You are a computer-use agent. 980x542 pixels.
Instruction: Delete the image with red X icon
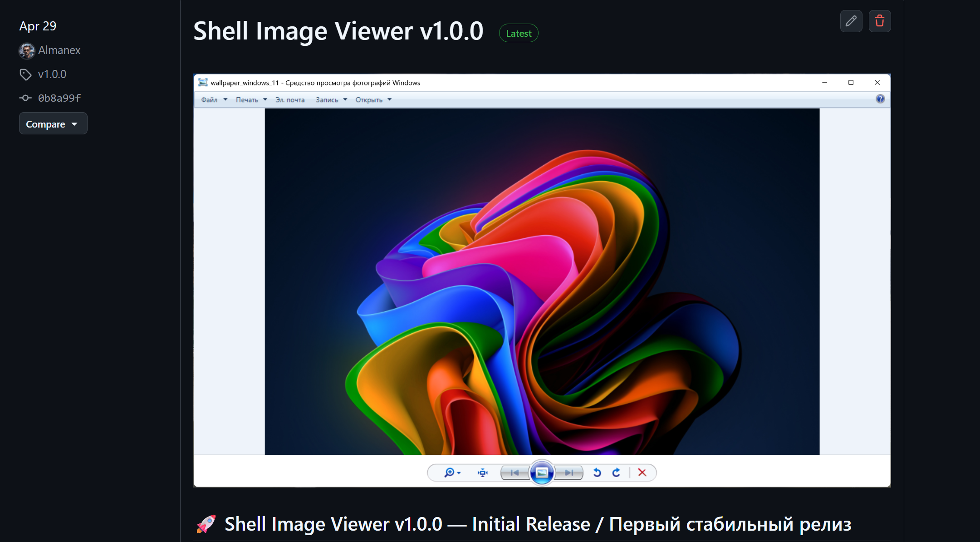(x=642, y=473)
